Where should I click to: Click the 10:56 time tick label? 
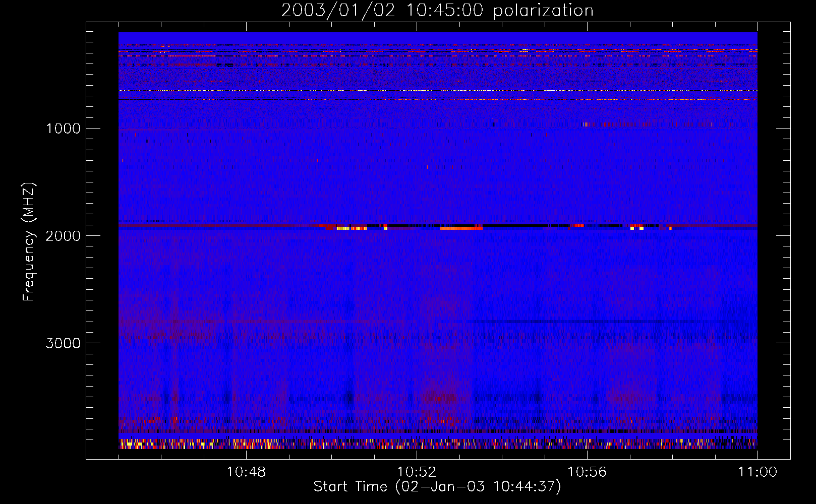pos(587,472)
